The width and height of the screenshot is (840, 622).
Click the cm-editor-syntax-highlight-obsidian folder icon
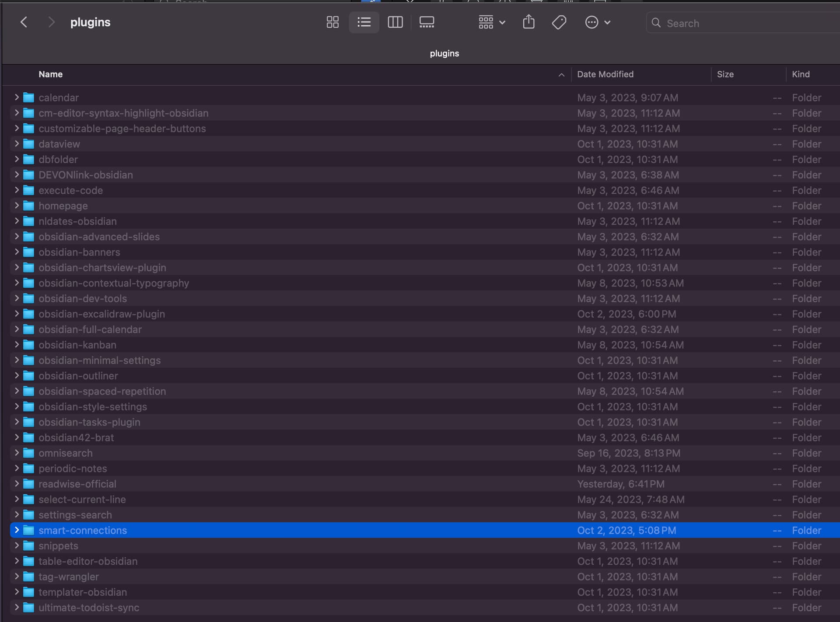click(28, 113)
